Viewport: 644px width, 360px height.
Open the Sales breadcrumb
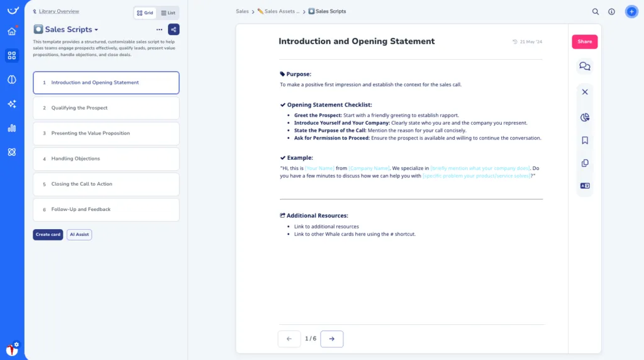[x=242, y=11]
